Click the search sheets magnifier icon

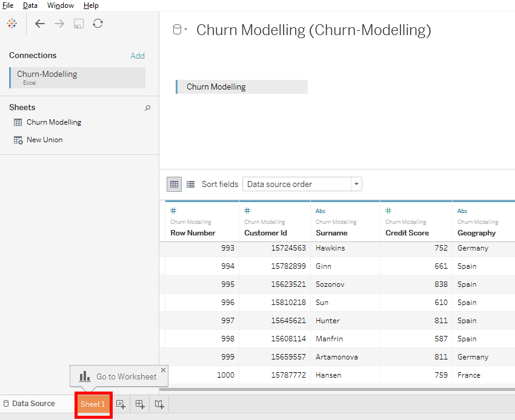point(147,108)
